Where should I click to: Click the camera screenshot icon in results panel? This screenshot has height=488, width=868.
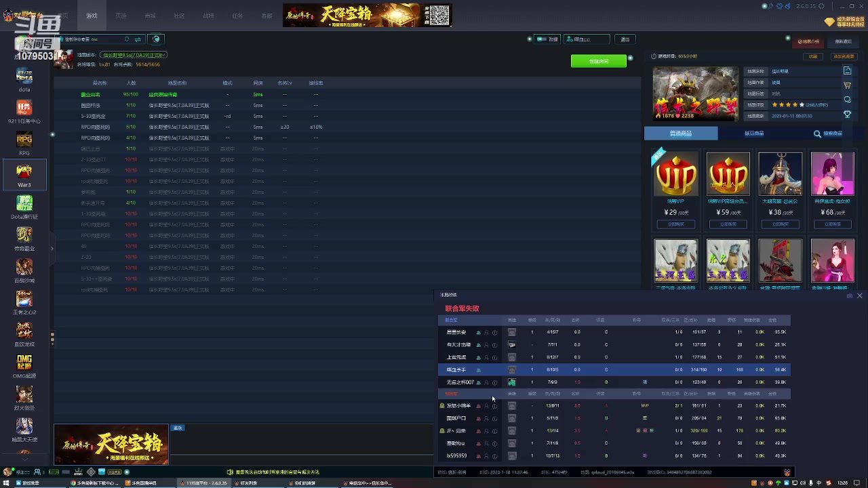tap(850, 296)
